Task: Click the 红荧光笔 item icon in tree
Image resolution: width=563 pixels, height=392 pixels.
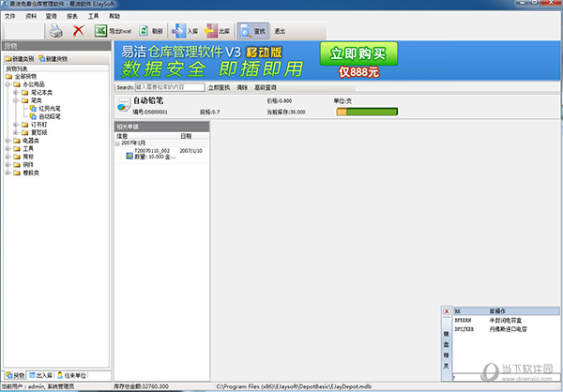Action: (33, 109)
